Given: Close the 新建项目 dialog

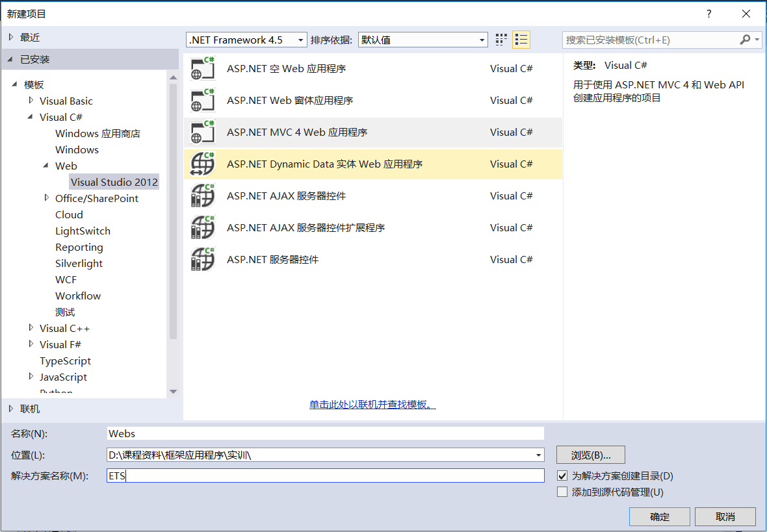Looking at the screenshot, I should coord(746,14).
